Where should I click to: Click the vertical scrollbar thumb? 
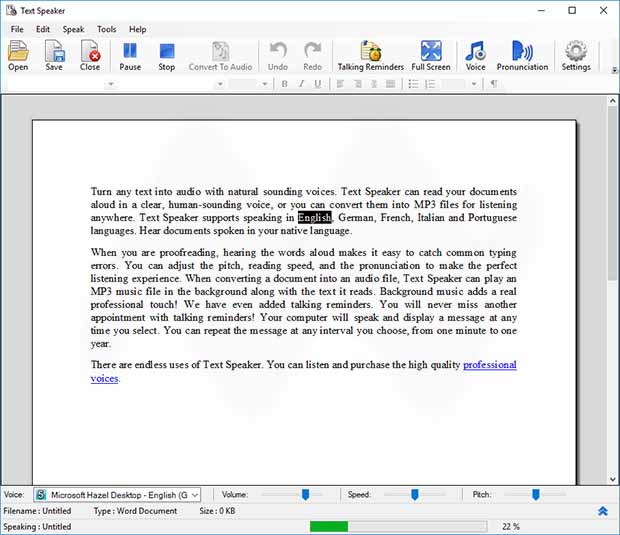(612, 195)
